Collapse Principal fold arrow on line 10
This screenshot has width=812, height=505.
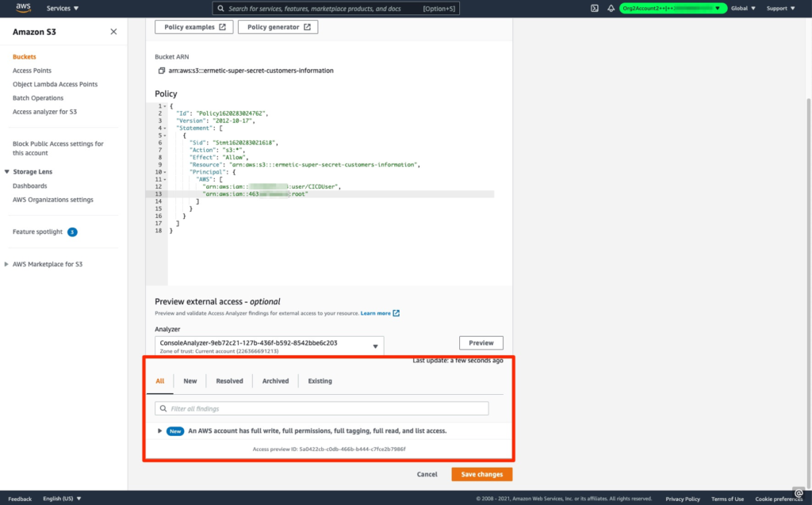tap(165, 172)
